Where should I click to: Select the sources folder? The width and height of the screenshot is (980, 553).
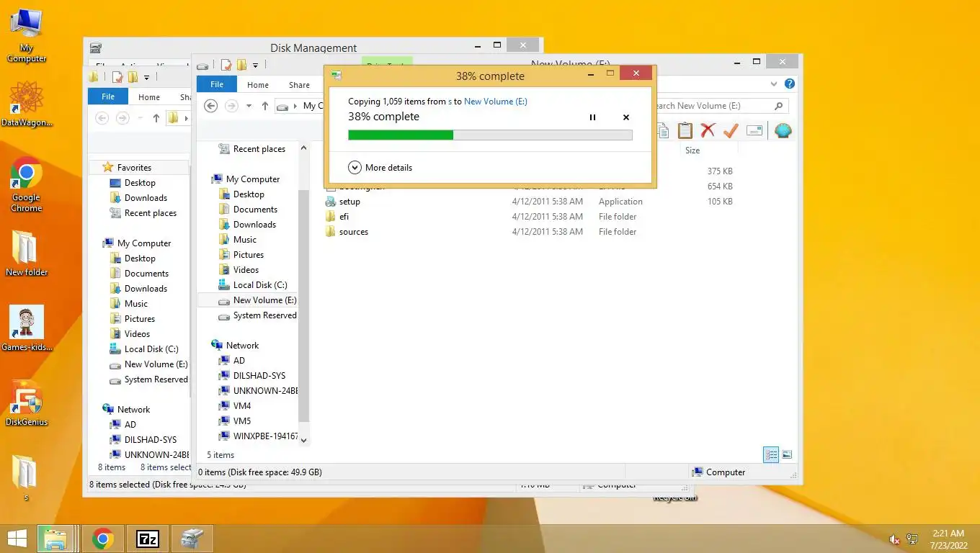(x=353, y=232)
